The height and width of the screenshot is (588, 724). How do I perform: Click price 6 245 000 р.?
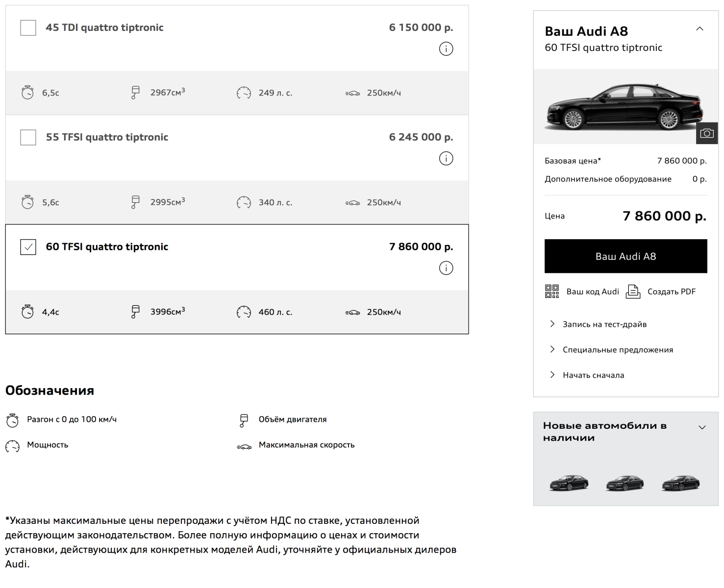coord(421,137)
